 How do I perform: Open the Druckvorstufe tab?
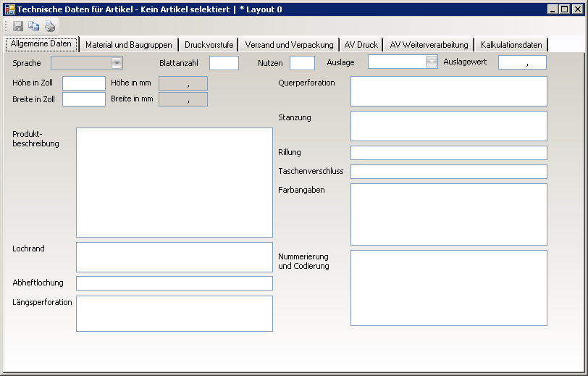[209, 45]
